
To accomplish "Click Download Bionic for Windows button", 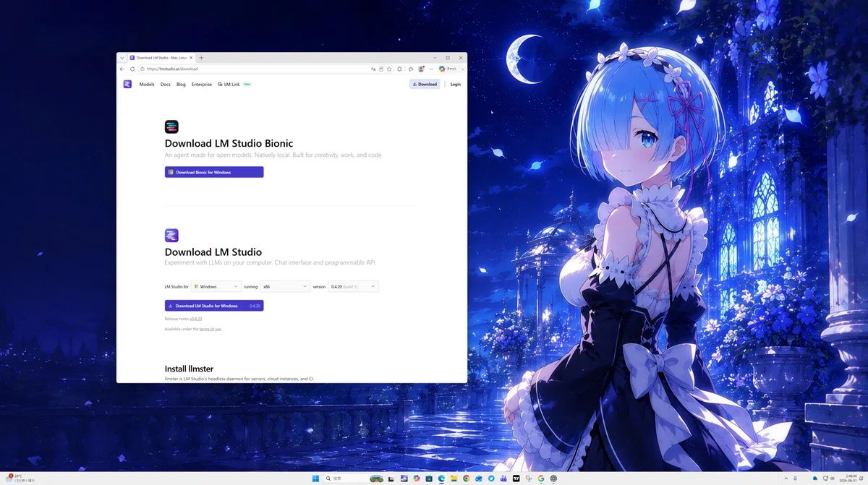I will coord(214,172).
